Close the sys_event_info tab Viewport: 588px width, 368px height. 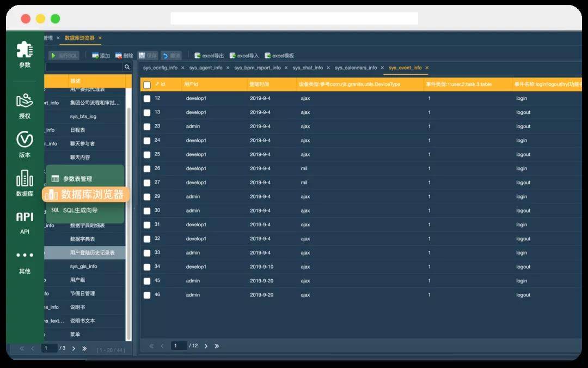(x=427, y=68)
